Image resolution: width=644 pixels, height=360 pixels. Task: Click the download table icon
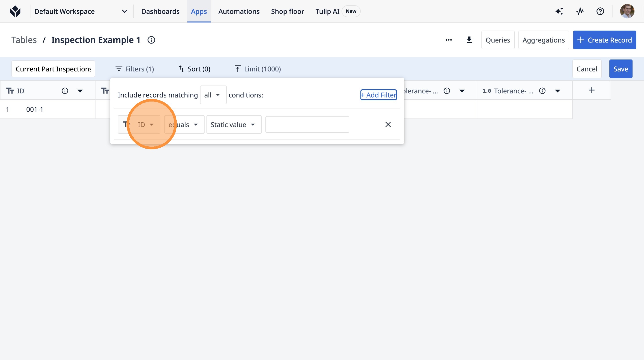pyautogui.click(x=469, y=40)
